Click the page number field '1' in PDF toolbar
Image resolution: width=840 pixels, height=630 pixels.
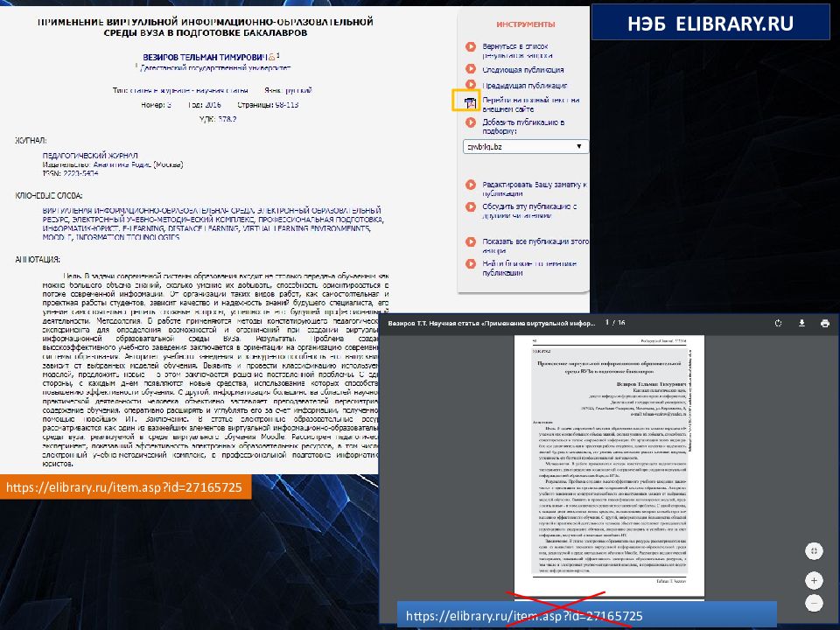tap(607, 323)
